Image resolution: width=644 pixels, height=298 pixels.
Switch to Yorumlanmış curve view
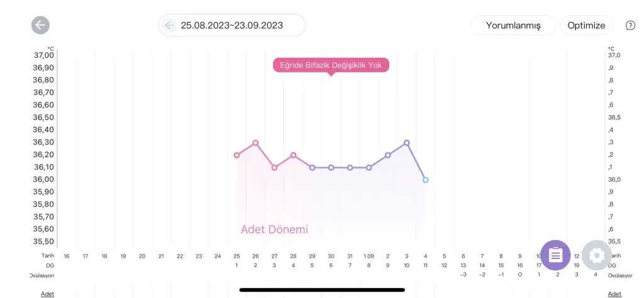click(x=513, y=25)
